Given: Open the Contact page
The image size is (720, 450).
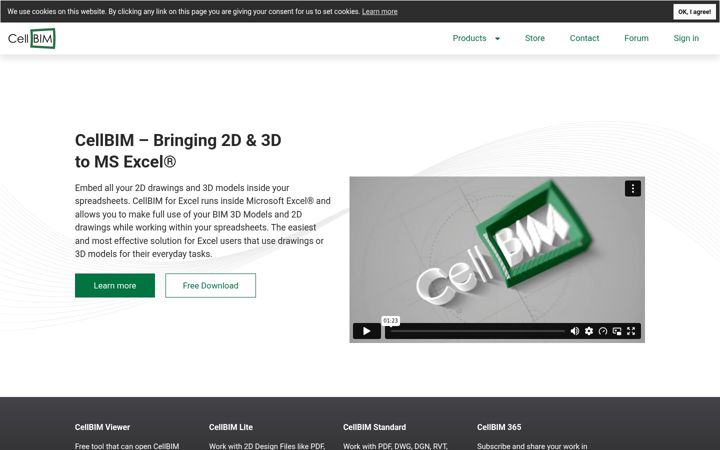Looking at the screenshot, I should tap(584, 38).
